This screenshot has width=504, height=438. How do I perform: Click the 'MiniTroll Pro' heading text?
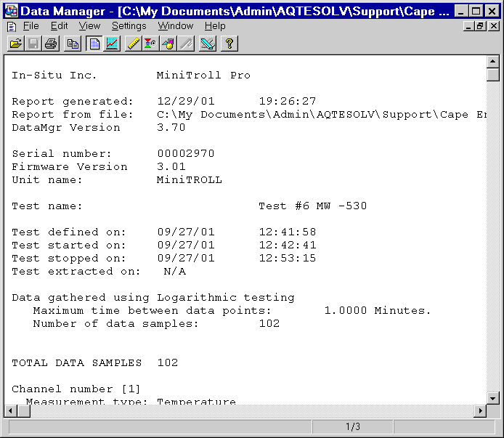(203, 76)
